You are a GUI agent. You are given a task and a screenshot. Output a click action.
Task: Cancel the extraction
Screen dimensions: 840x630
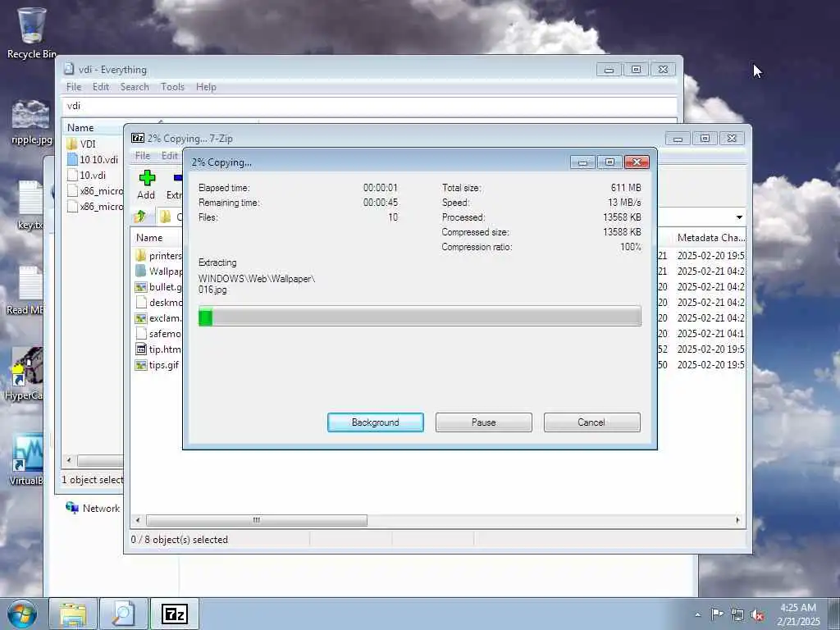tap(592, 422)
